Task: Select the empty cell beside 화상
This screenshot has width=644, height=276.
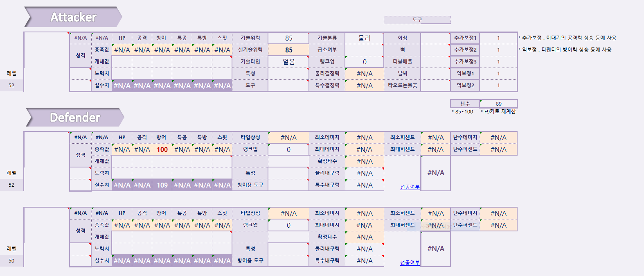Action: tap(435, 38)
